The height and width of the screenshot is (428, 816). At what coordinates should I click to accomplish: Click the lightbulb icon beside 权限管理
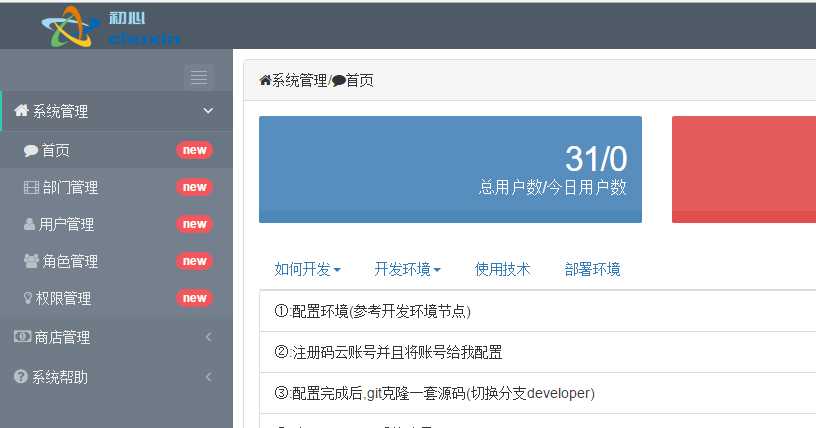[x=28, y=297]
